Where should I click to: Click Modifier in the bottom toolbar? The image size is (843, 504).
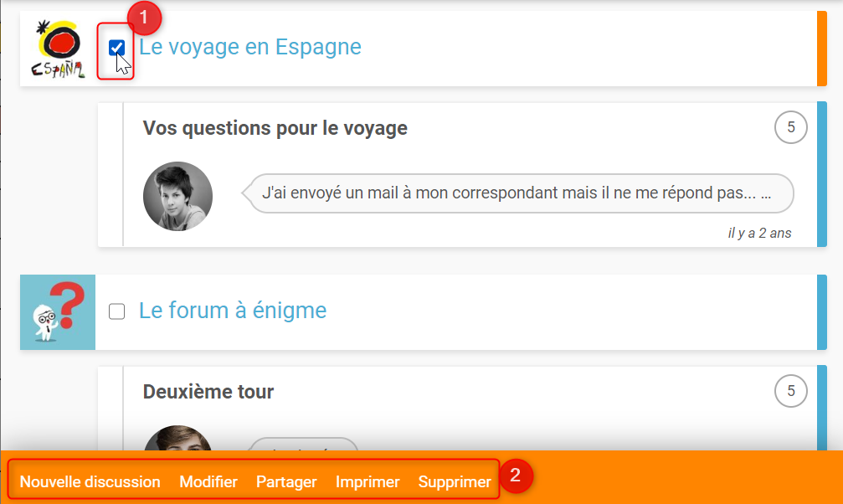[x=208, y=481]
